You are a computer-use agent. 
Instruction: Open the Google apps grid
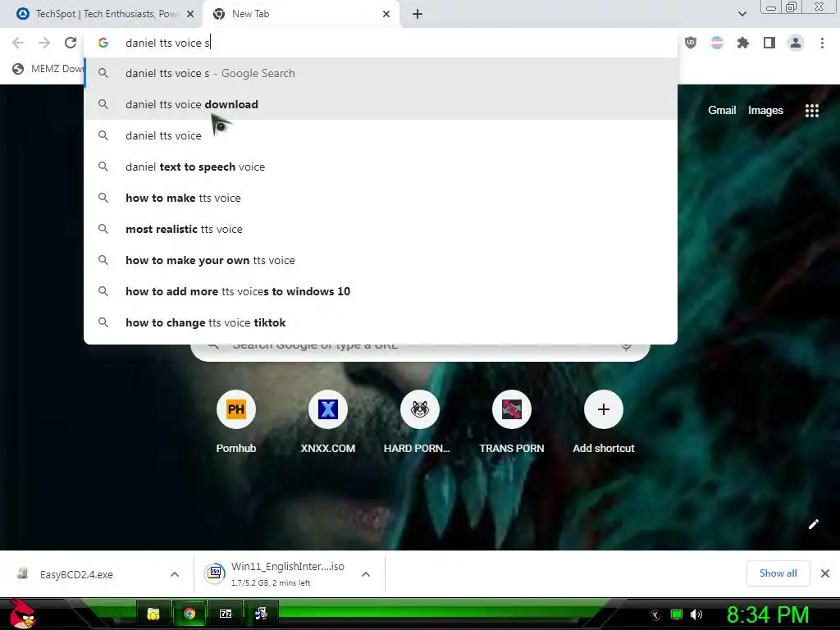pos(811,111)
